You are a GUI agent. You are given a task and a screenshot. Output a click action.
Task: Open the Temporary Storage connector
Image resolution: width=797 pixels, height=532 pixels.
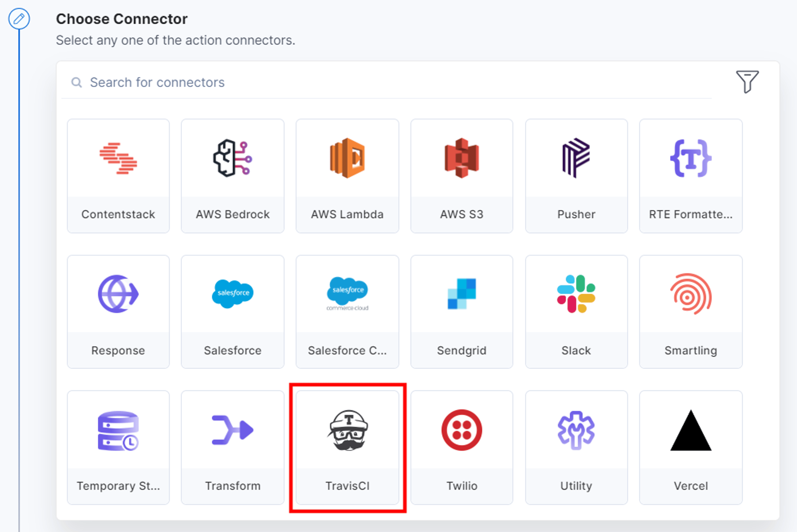pyautogui.click(x=118, y=447)
